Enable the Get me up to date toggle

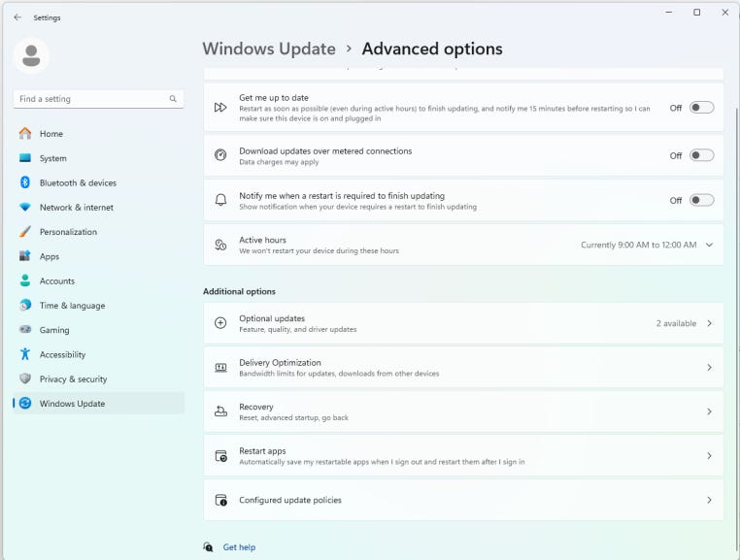[701, 108]
